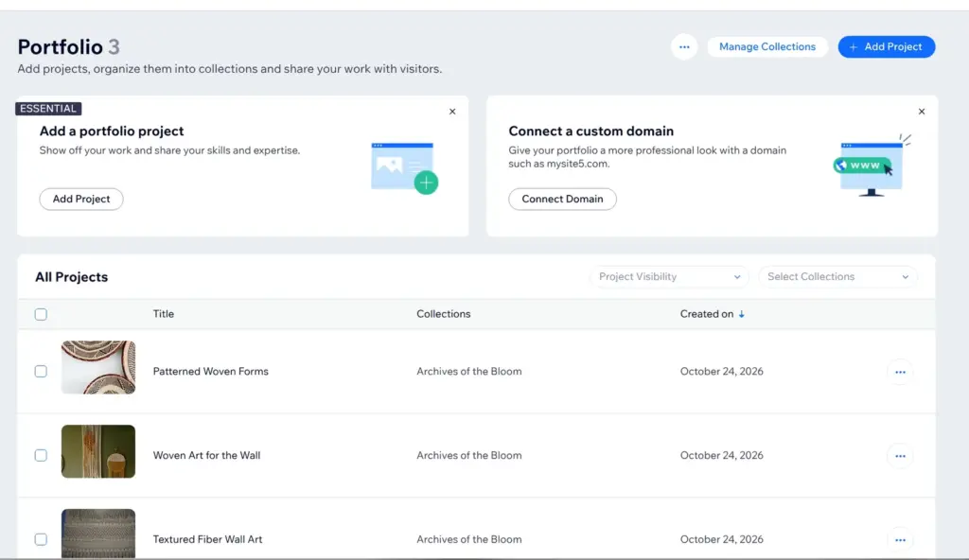The image size is (969, 560).
Task: Click the Connect Domain button
Action: pyautogui.click(x=562, y=199)
